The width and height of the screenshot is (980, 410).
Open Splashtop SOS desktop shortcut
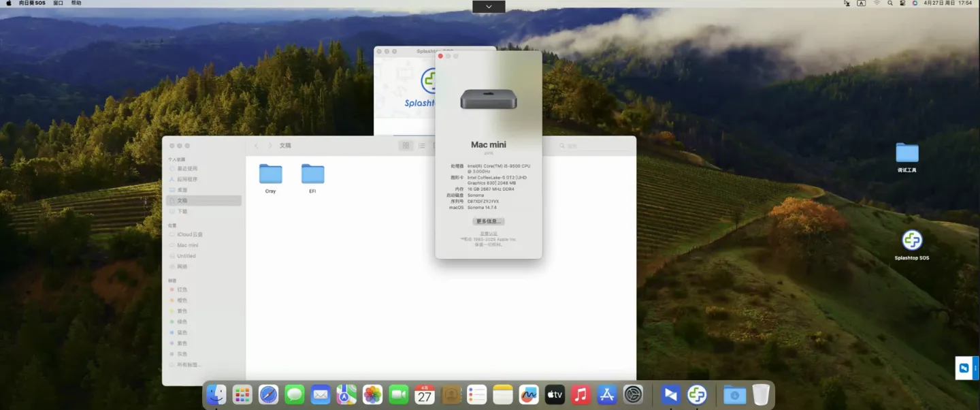pos(911,240)
